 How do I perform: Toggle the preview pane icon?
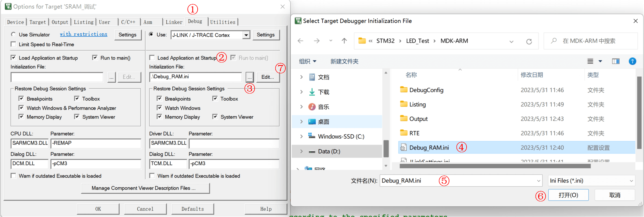tap(616, 61)
